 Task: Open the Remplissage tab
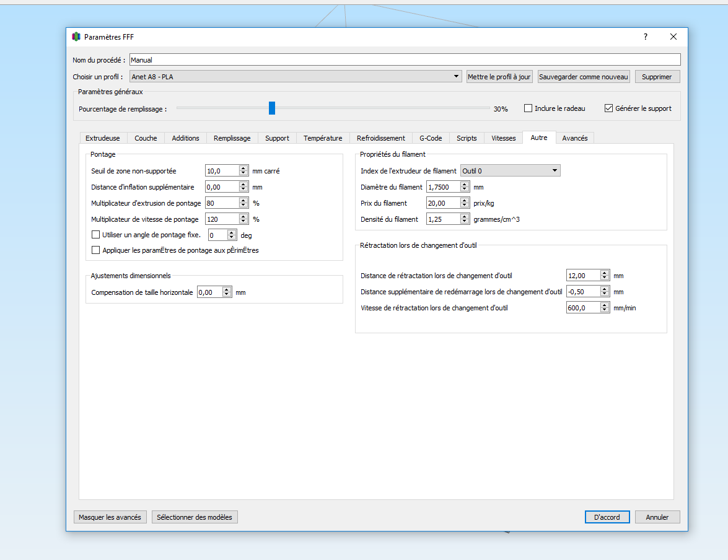pyautogui.click(x=232, y=138)
